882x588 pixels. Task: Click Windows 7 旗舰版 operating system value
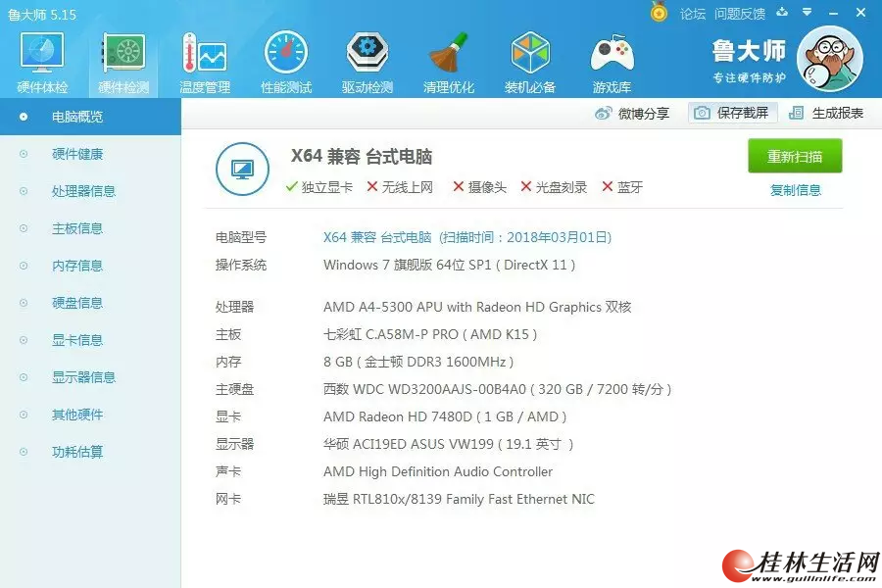pos(450,265)
